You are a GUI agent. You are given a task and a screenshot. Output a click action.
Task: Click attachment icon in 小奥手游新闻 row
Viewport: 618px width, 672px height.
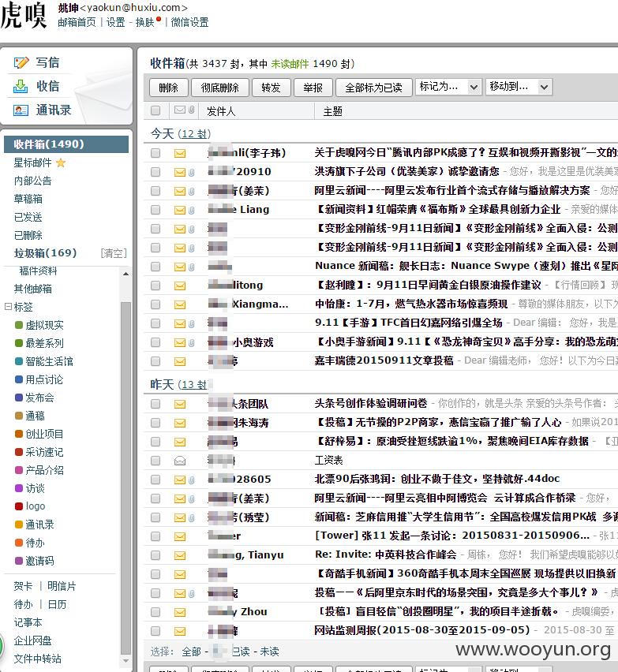coord(191,342)
